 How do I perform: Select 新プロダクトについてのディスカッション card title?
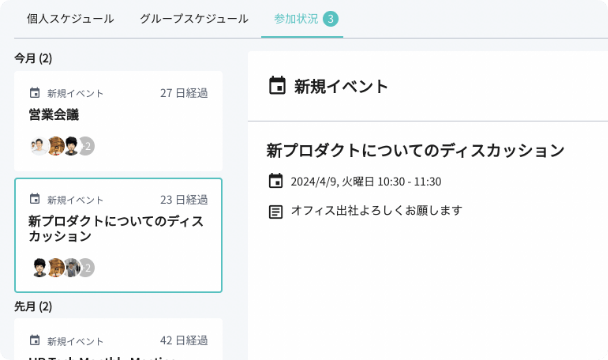coord(116,228)
